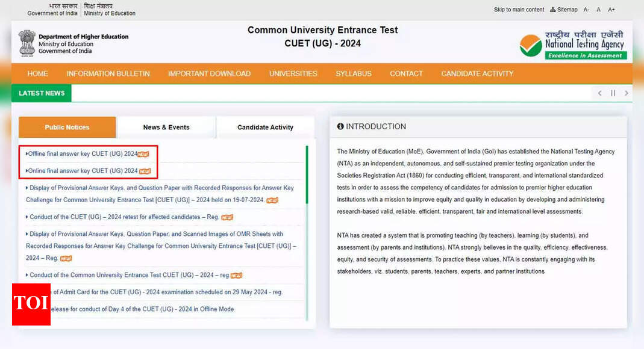Open the SYLLABUS menu

point(353,74)
